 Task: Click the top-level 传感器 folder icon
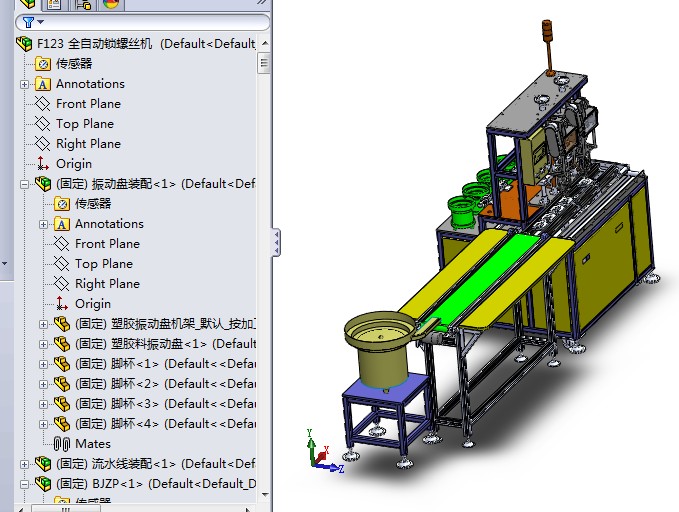point(43,64)
